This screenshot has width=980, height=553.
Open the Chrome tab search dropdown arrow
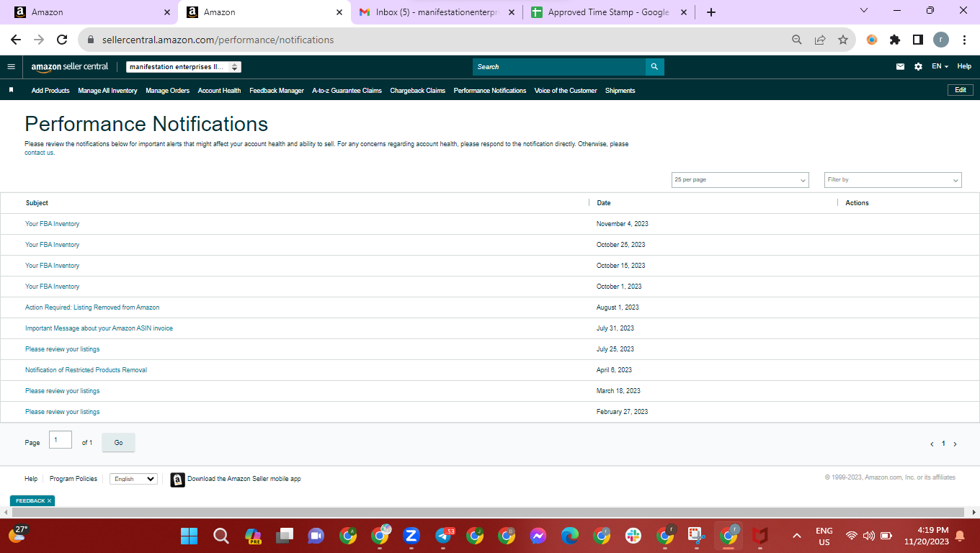point(864,11)
